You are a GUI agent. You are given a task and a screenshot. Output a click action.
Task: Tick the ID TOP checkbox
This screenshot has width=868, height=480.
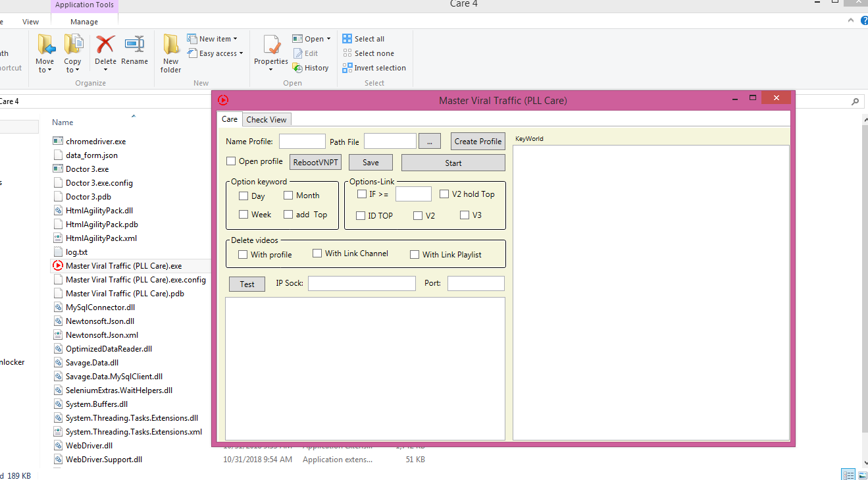pos(361,215)
